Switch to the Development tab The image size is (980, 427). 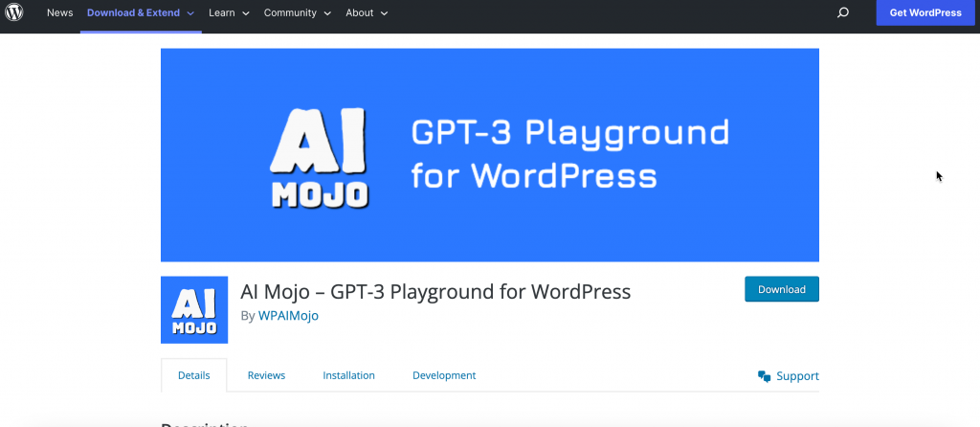444,375
